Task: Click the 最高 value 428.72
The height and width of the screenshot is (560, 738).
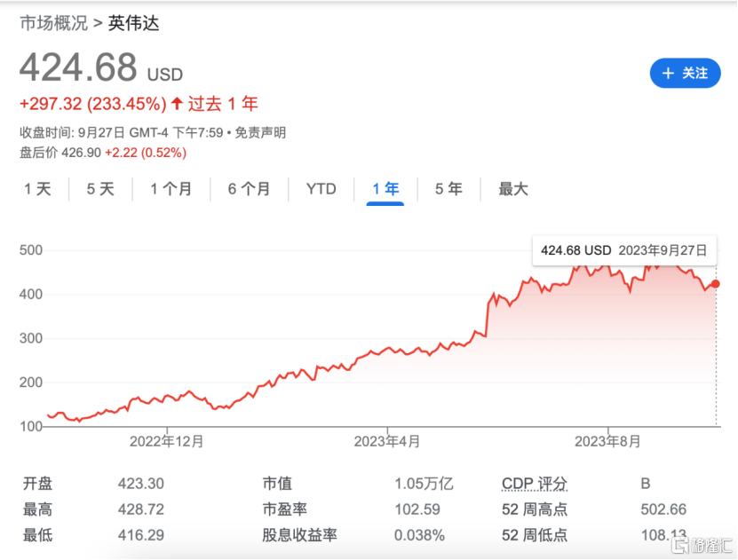Action: [x=140, y=509]
